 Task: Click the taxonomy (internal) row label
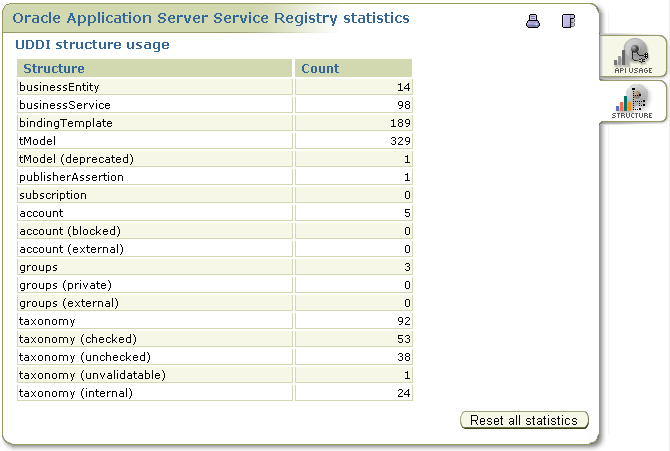(76, 393)
